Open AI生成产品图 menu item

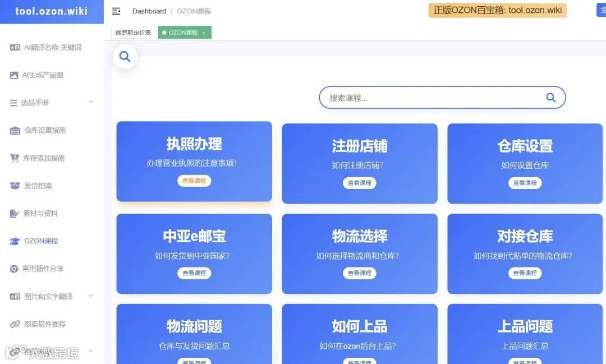pyautogui.click(x=52, y=75)
